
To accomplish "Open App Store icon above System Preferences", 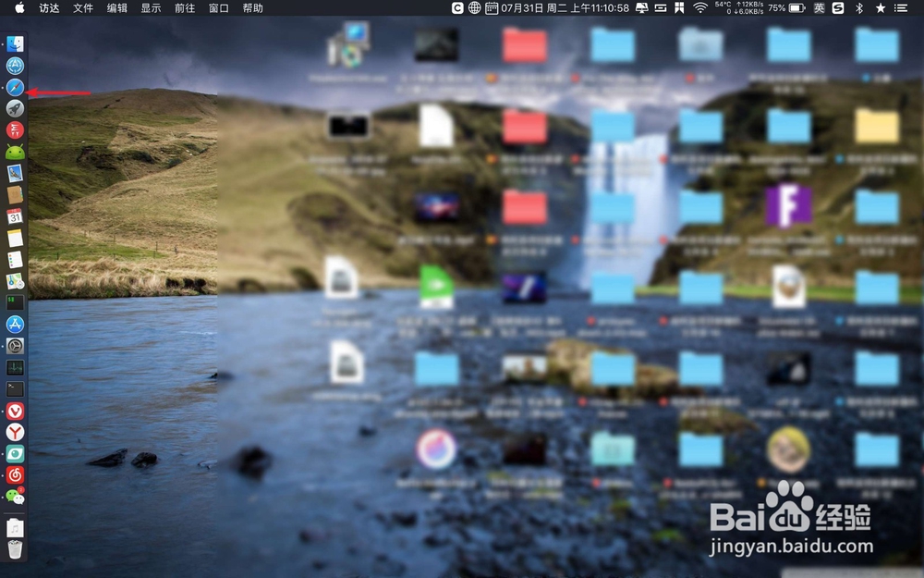I will tap(15, 324).
